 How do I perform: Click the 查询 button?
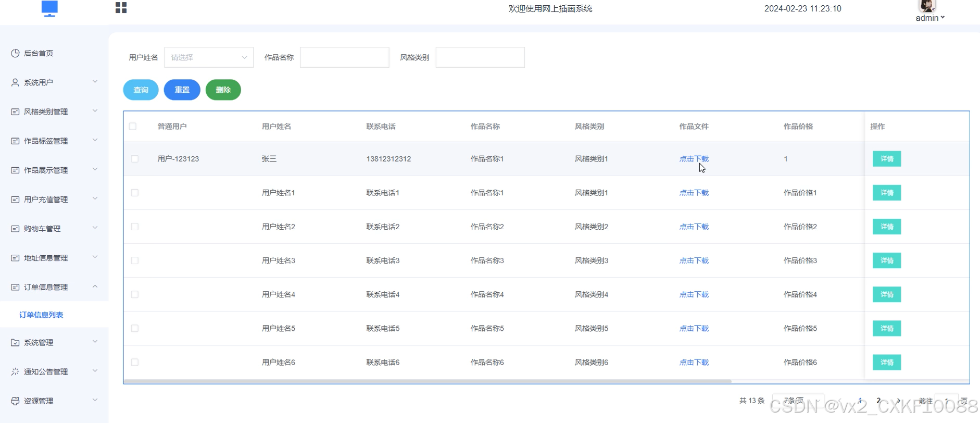(141, 90)
